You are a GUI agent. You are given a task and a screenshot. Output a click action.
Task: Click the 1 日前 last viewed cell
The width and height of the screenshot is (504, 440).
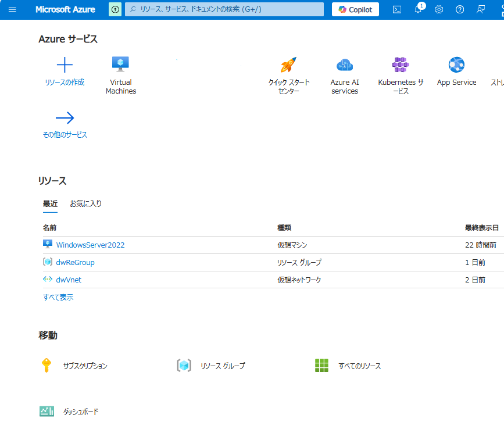click(475, 263)
